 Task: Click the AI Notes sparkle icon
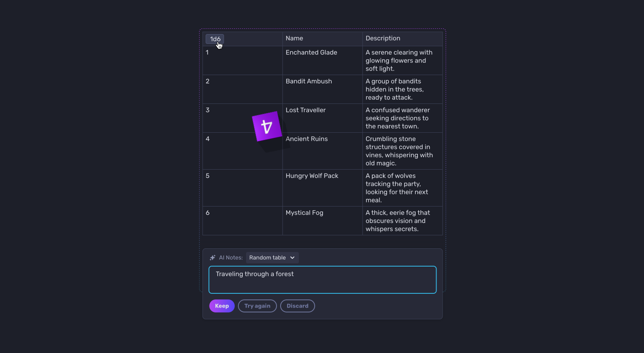212,258
